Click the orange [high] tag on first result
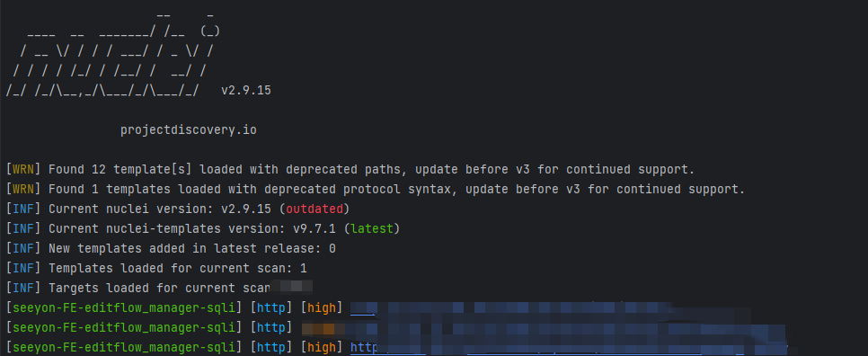 click(322, 308)
